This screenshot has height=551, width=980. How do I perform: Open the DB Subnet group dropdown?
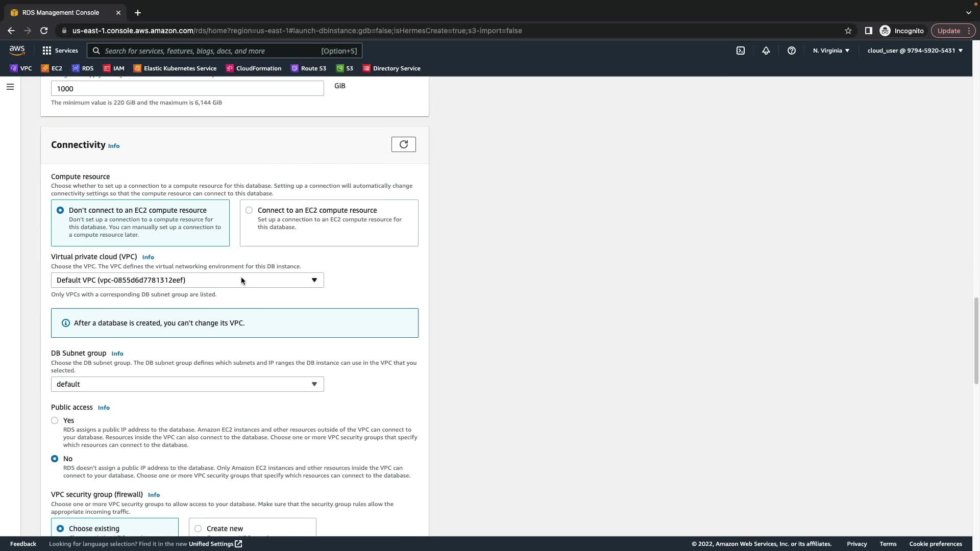(187, 384)
